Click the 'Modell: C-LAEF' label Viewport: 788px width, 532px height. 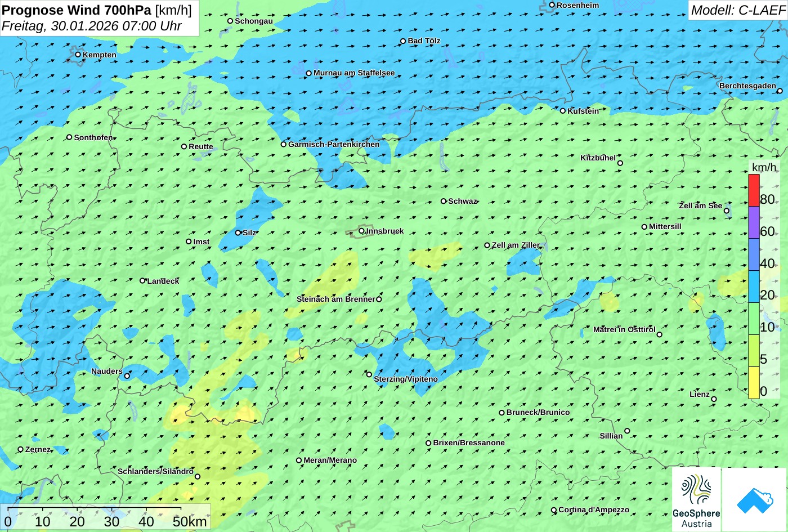tap(737, 10)
